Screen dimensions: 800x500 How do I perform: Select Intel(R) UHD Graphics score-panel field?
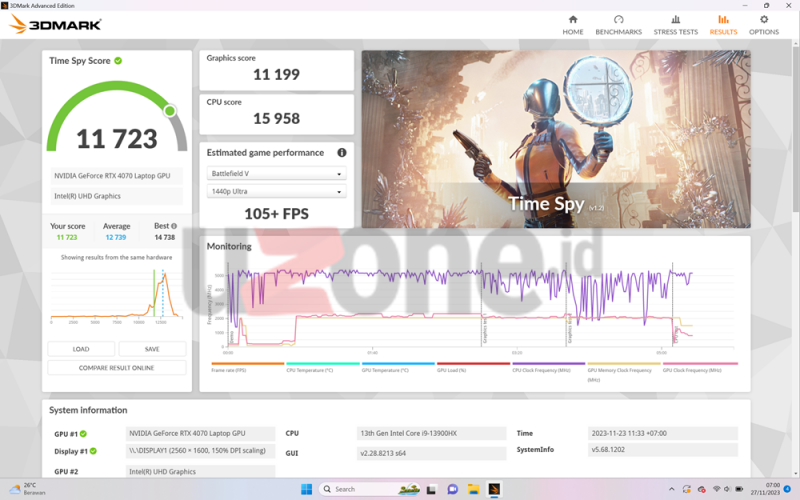point(116,196)
